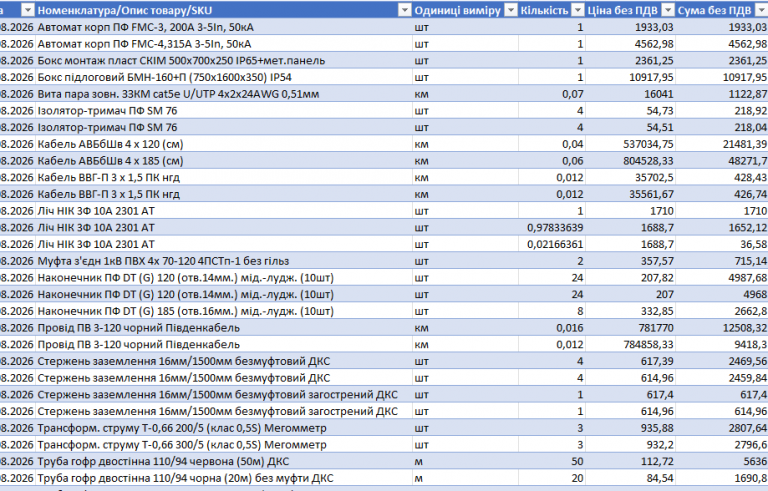Click Трансформ. струму Т-0,66 200/5 cell
This screenshot has width=768, height=491.
pyautogui.click(x=224, y=428)
